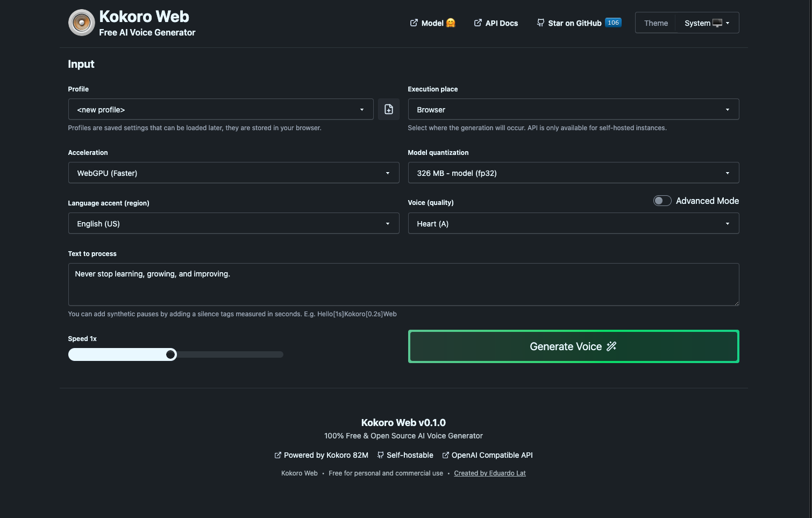Click the external link icon beside API Docs
The width and height of the screenshot is (812, 518).
tap(478, 23)
